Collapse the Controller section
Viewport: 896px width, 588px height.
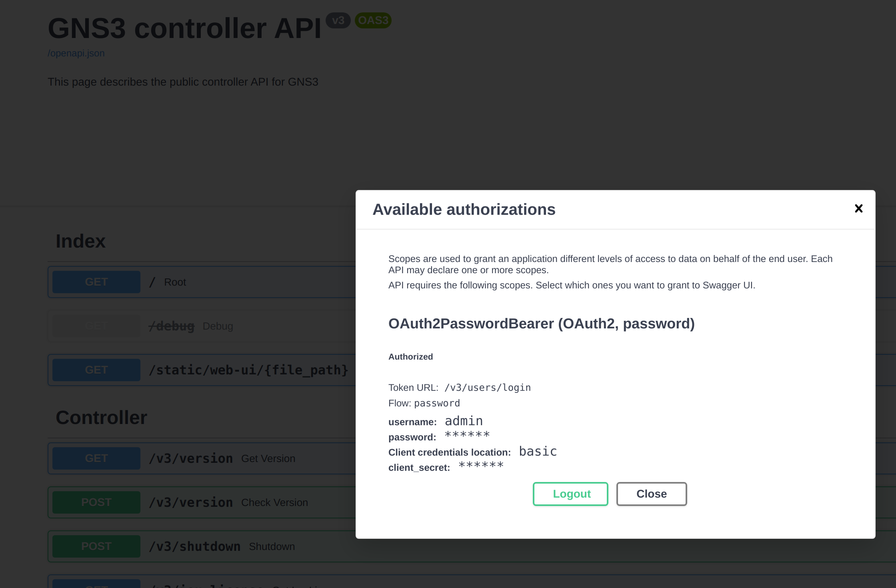click(x=102, y=418)
